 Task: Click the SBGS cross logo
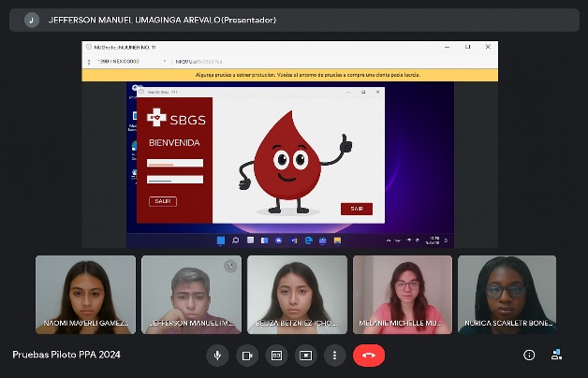pyautogui.click(x=157, y=118)
